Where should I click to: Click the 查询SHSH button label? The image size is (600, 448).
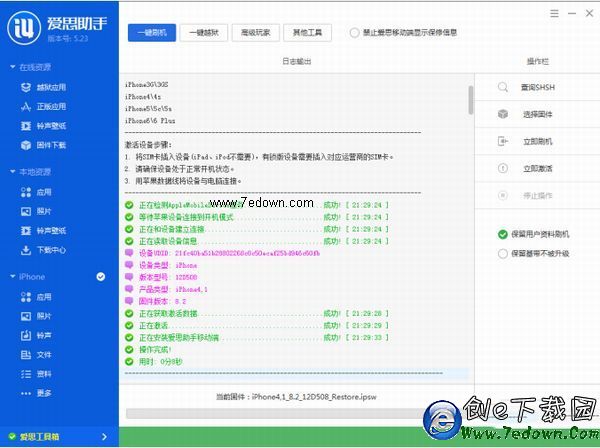(x=538, y=87)
